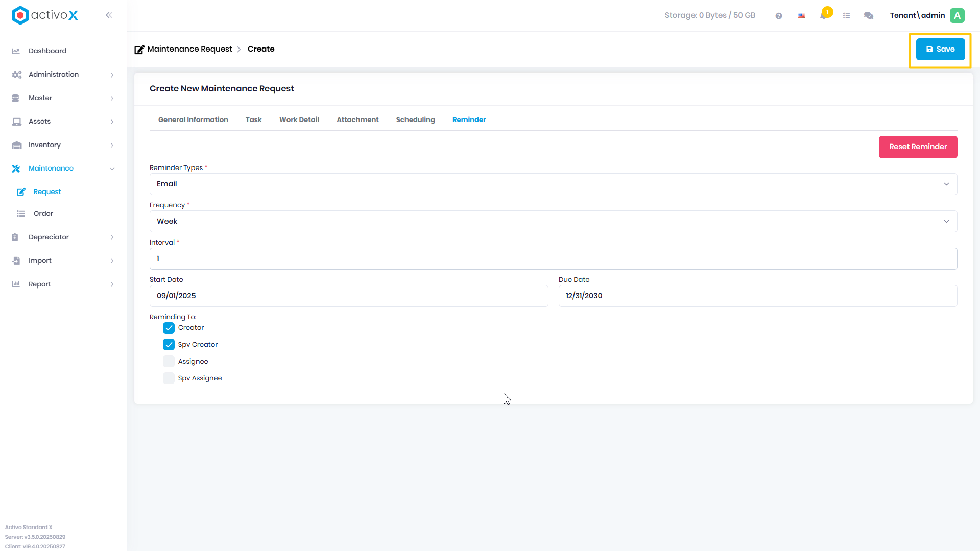
Task: Expand the Administration menu chevron
Action: point(112,75)
